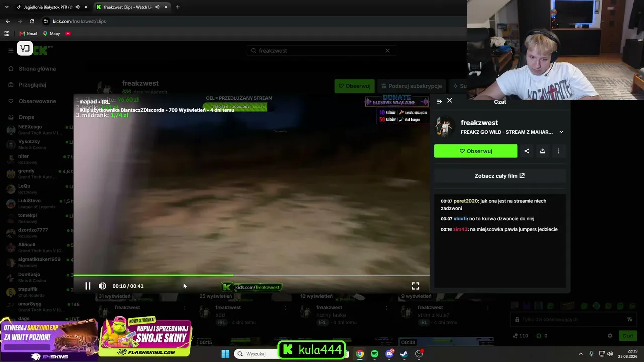Enter fullscreen mode for the clip
This screenshot has height=362, width=644.
pyautogui.click(x=415, y=286)
